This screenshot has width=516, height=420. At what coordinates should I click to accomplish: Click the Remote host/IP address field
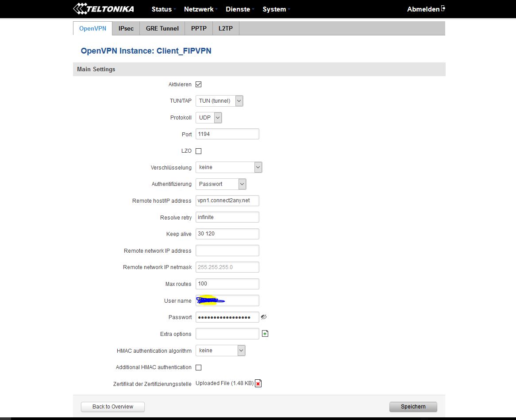coord(227,201)
